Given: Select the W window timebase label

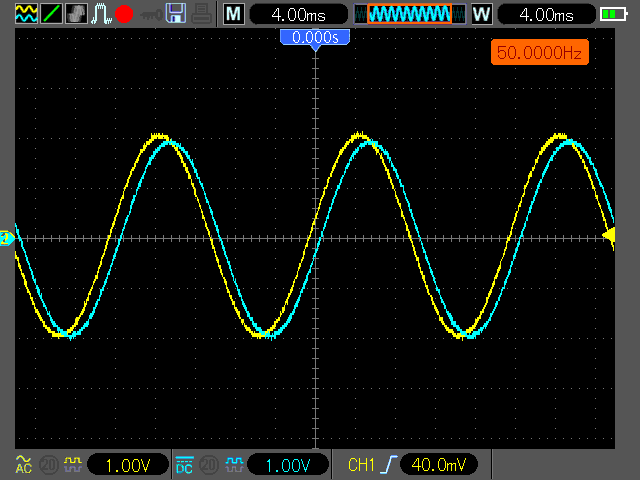Looking at the screenshot, I should pyautogui.click(x=481, y=14).
